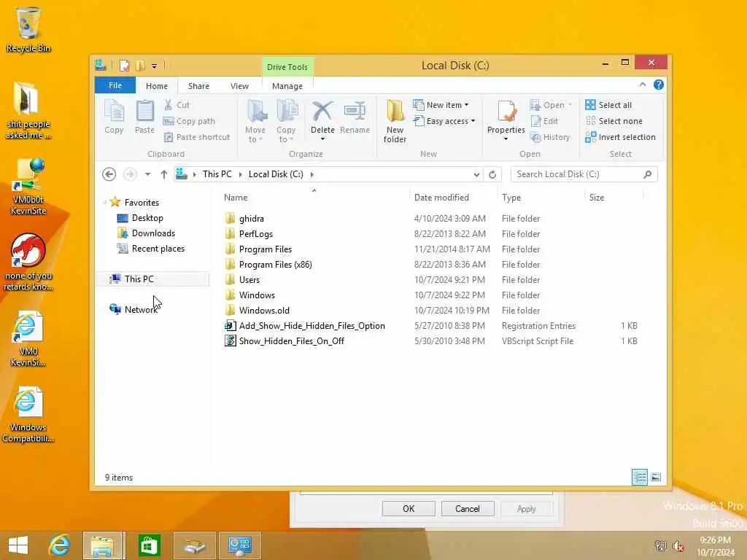747x560 pixels.
Task: Click the Delete X icon
Action: click(322, 112)
